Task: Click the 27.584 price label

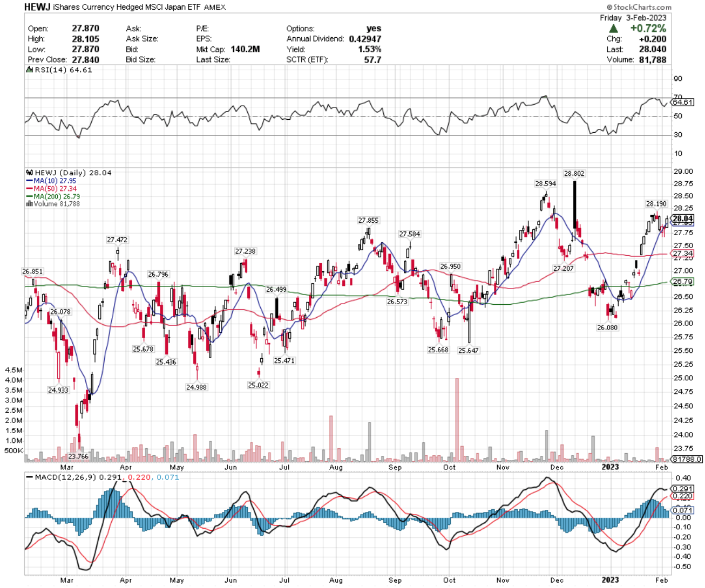Action: tap(410, 234)
